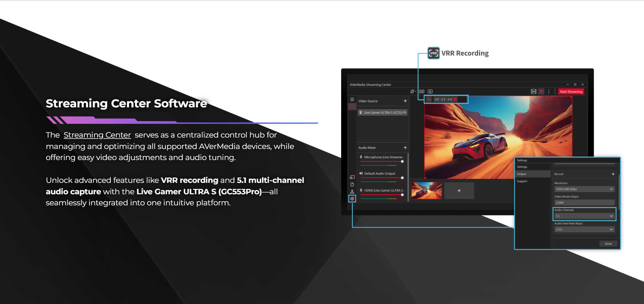
Task: Follow the Streaming Center hyperlink
Action: pos(97,135)
